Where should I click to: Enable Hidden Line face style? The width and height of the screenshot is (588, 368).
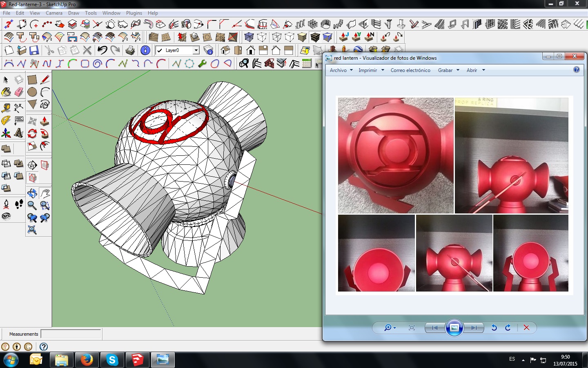(x=290, y=38)
